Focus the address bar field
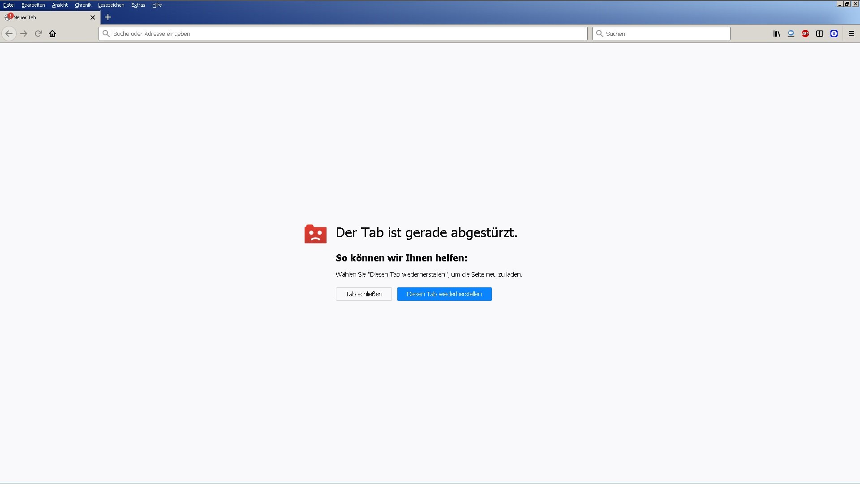The width and height of the screenshot is (860, 504). (x=343, y=34)
